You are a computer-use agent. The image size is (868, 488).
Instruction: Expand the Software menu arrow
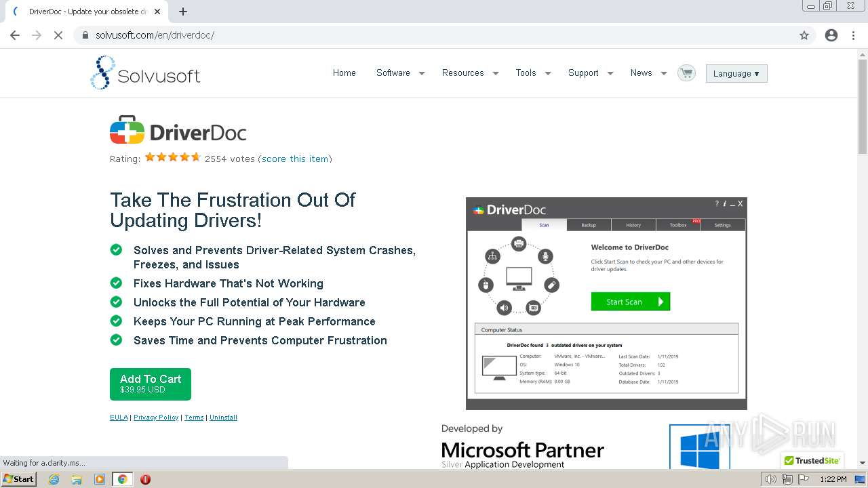pos(422,73)
